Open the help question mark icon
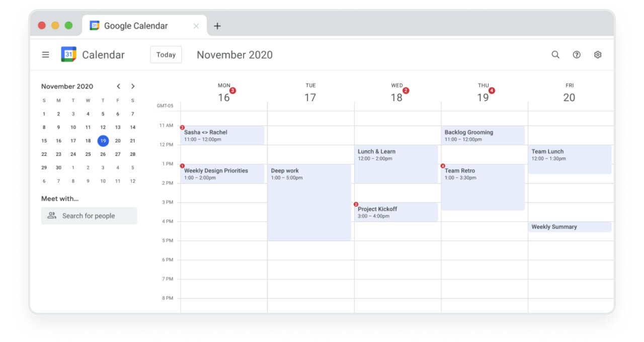The height and width of the screenshot is (342, 644). click(577, 55)
